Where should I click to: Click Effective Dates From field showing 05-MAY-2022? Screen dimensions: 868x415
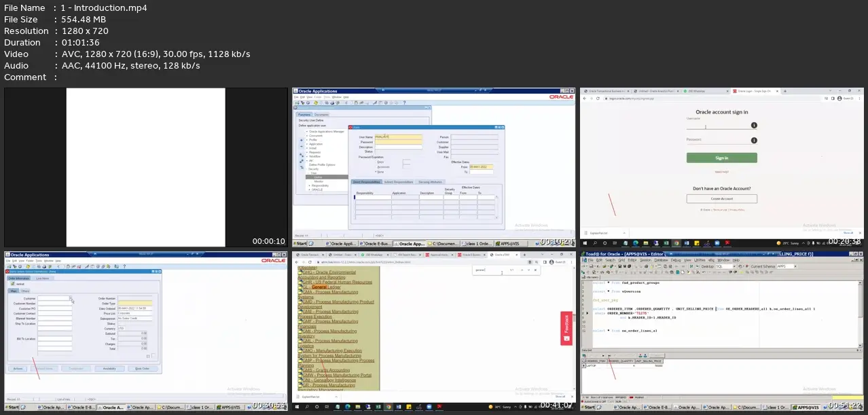pyautogui.click(x=482, y=166)
